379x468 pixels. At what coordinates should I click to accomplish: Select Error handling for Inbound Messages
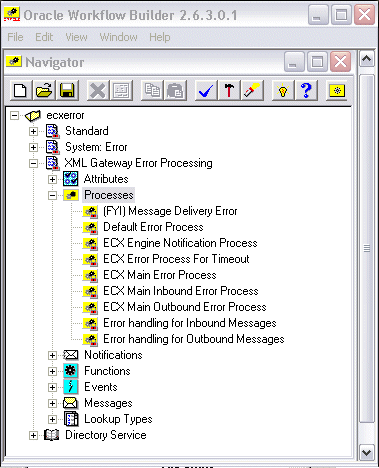point(190,323)
